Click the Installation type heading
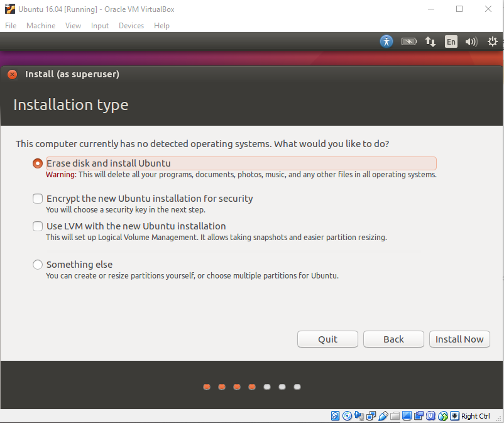 point(71,105)
